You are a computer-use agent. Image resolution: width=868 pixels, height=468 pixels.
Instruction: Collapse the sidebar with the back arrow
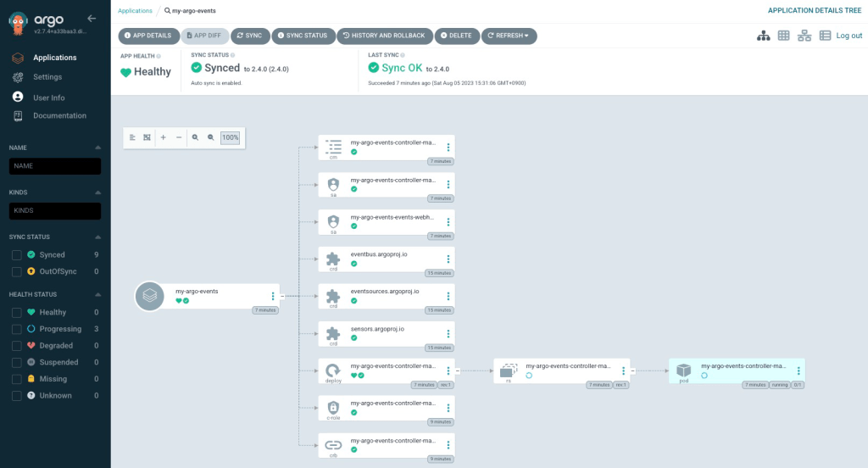pos(92,18)
